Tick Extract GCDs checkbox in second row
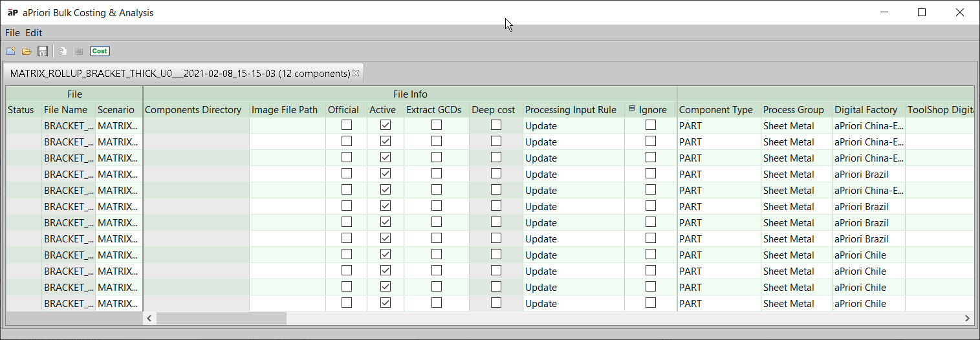Image resolution: width=980 pixels, height=340 pixels. click(437, 142)
